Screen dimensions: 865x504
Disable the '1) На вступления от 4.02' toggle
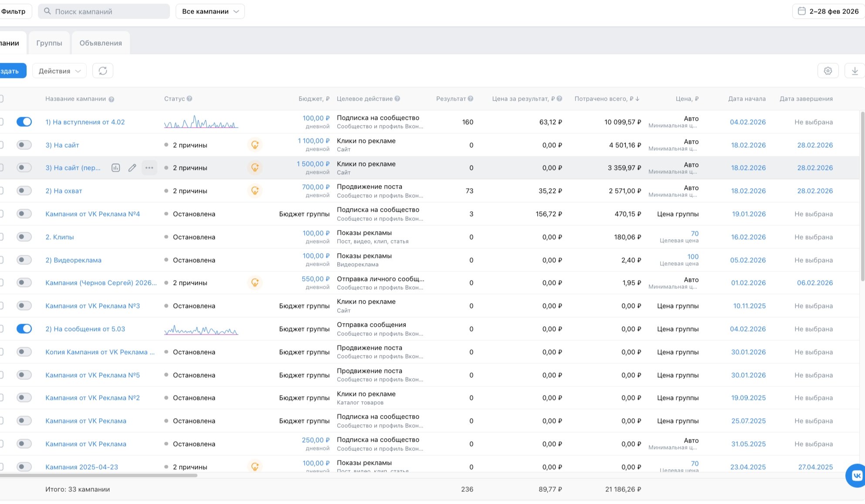pyautogui.click(x=24, y=122)
